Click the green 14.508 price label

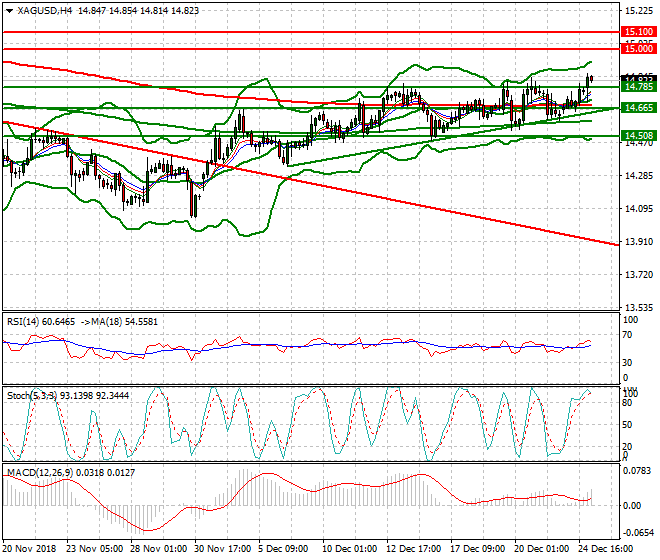tap(639, 136)
